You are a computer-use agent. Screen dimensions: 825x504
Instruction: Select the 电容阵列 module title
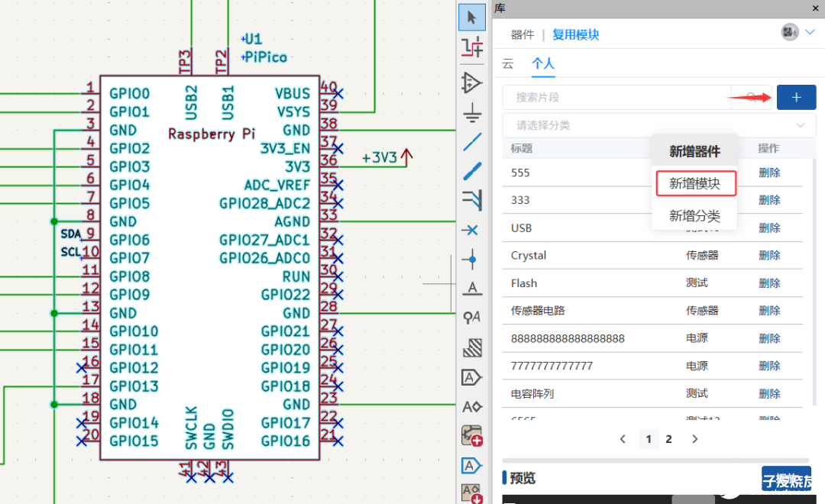pos(532,394)
